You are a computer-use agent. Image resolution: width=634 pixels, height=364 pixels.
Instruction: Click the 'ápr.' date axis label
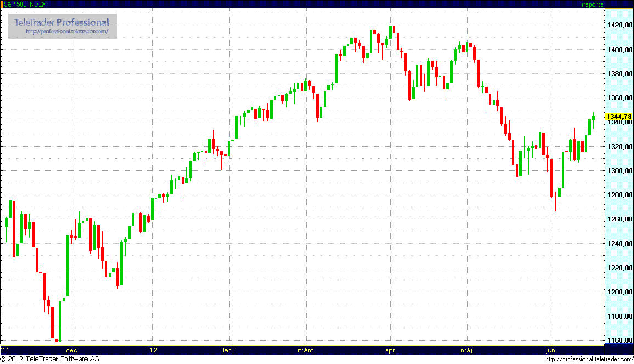point(390,350)
